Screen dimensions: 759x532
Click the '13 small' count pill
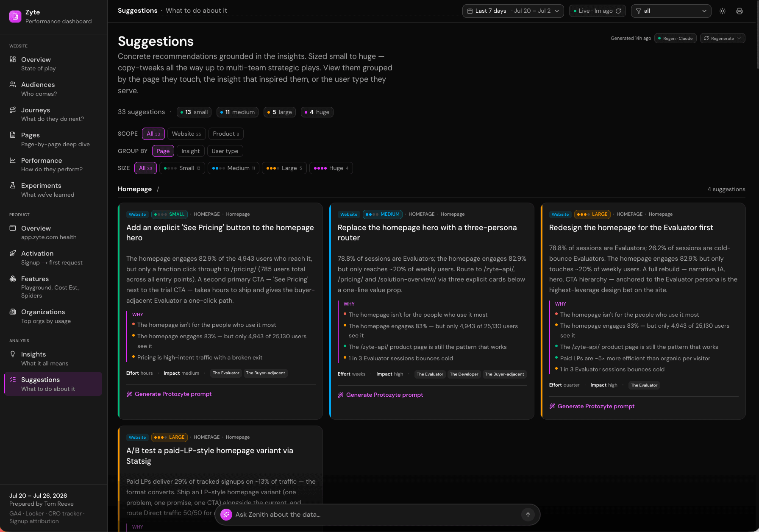(x=194, y=112)
